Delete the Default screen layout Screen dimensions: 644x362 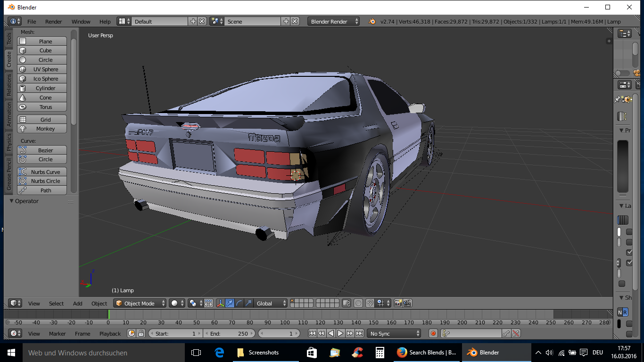(202, 22)
